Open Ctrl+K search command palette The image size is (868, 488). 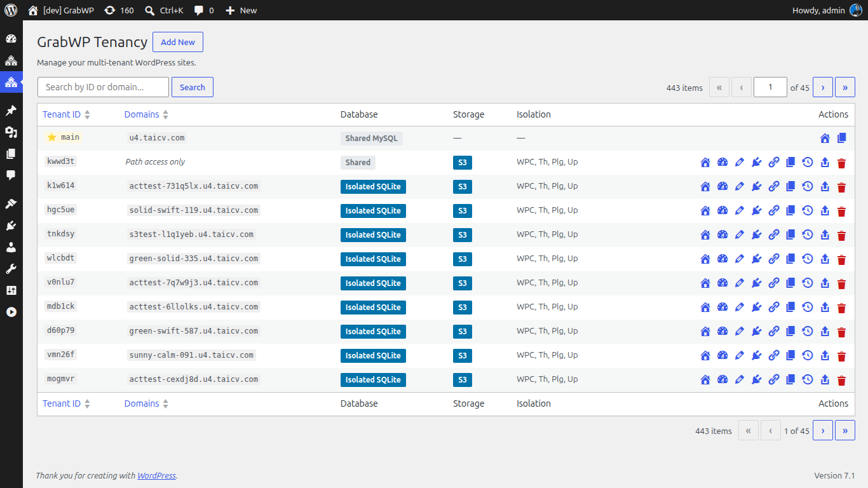164,10
